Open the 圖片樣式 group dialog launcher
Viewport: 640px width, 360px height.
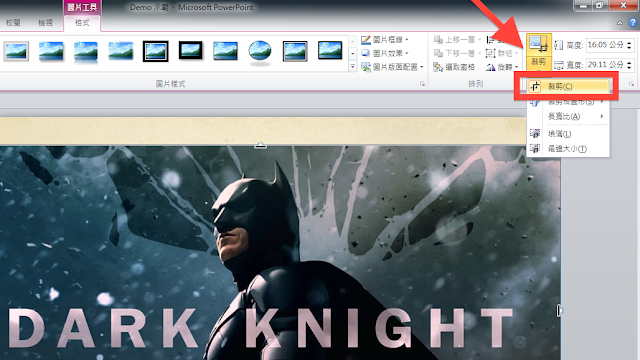coord(422,84)
